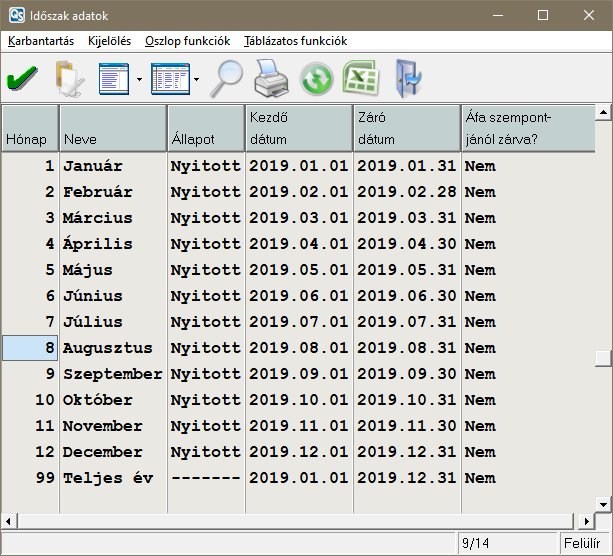This screenshot has height=556, width=613.
Task: Click the table view icon
Action: [x=170, y=77]
